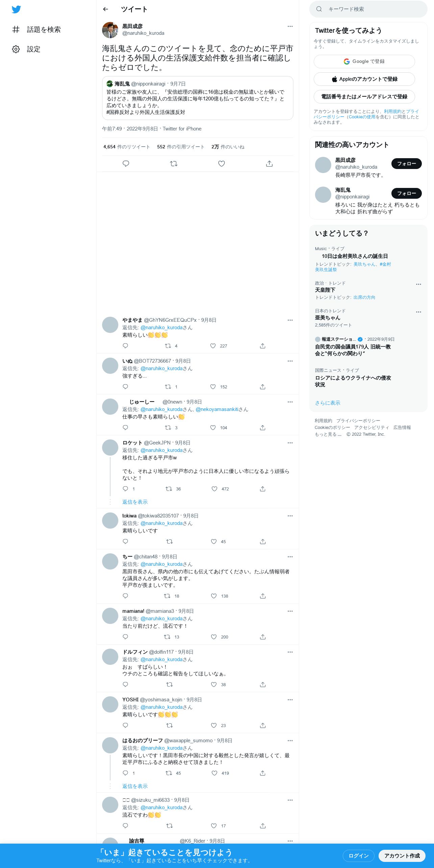This screenshot has width=434, height=868.
Task: Like やまやま's reply with 227 likes
Action: 213,346
